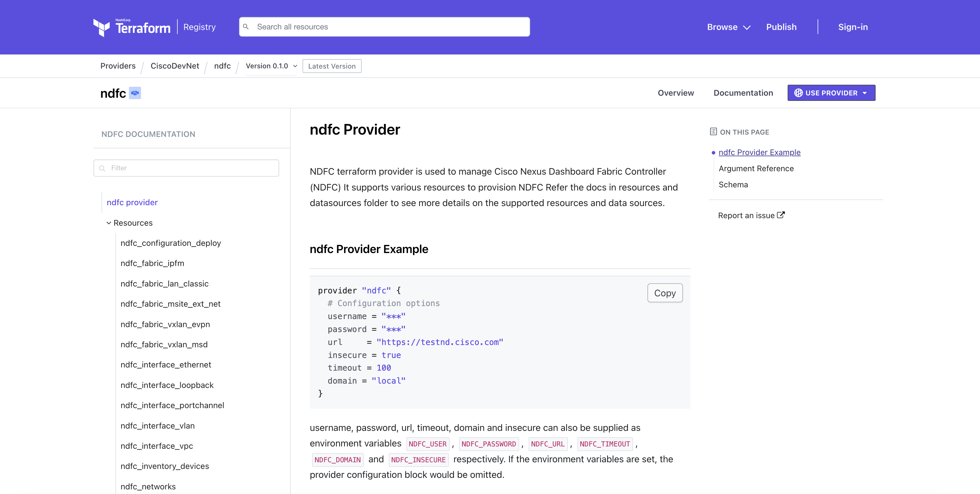Click the filter magnifier icon in sidebar
Viewport: 980px width, 494px height.
pyautogui.click(x=102, y=168)
